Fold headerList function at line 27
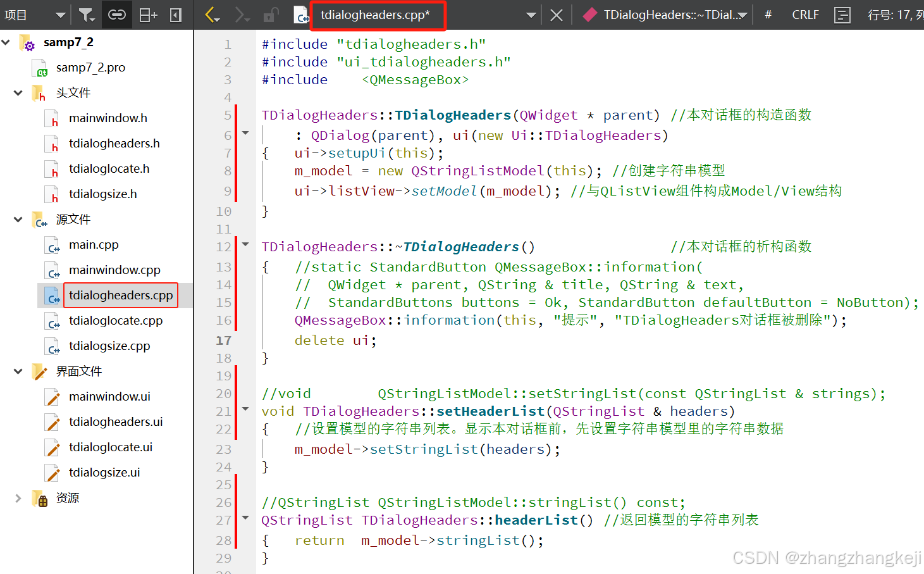 pyautogui.click(x=245, y=518)
